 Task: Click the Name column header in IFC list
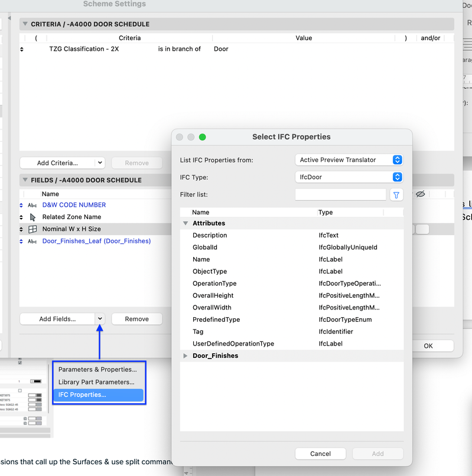[254, 212]
